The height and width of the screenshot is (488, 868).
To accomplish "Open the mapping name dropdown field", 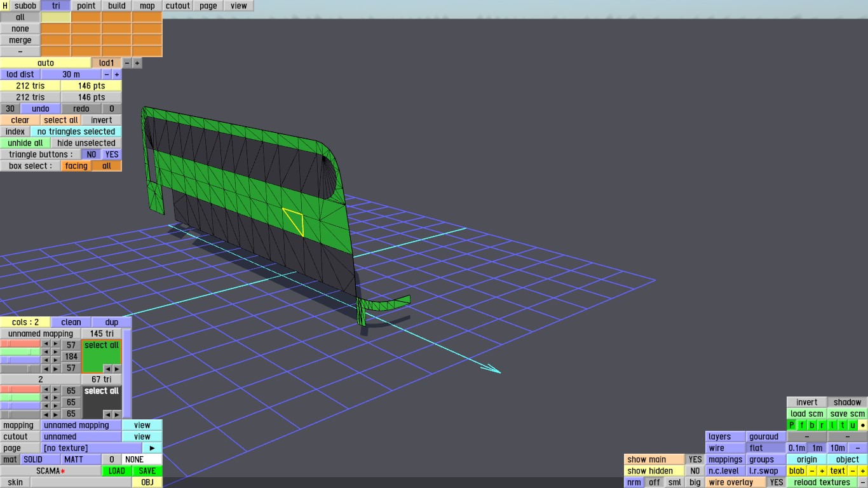I will pos(81,425).
